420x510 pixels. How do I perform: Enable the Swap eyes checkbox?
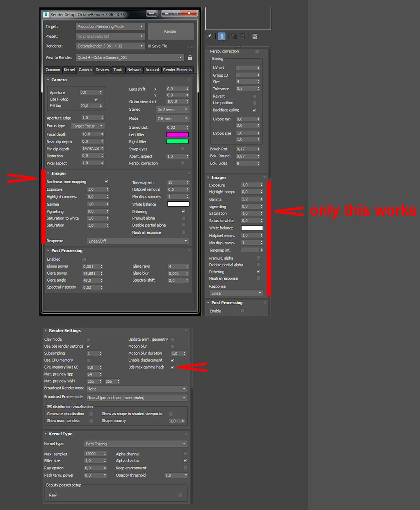point(183,149)
